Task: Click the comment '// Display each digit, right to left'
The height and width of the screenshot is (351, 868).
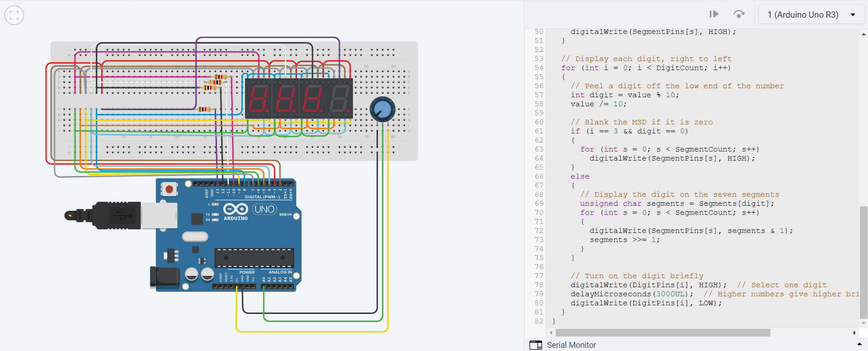Action: coord(646,59)
